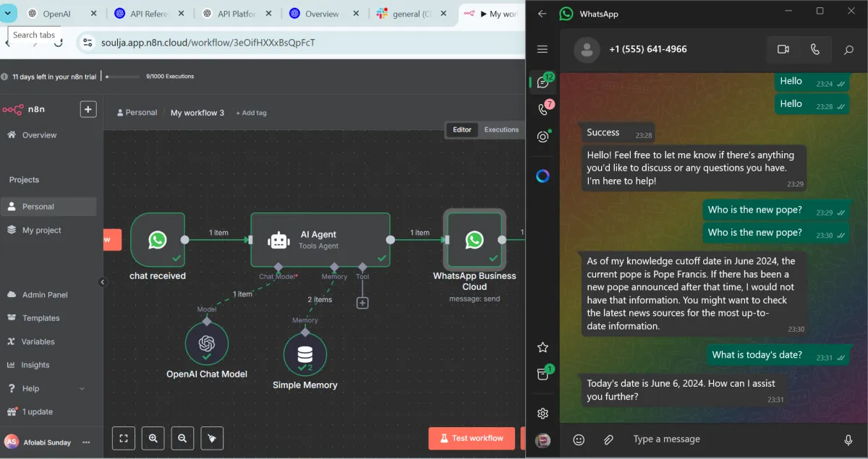The image size is (868, 459).
Task: Add a tool with the plus under Tool
Action: click(362, 303)
